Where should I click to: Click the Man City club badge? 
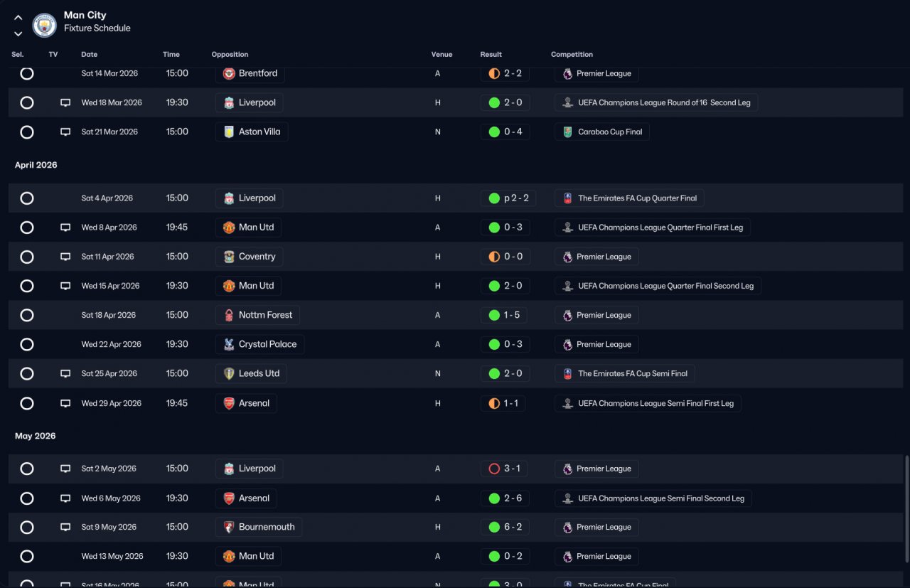(45, 25)
